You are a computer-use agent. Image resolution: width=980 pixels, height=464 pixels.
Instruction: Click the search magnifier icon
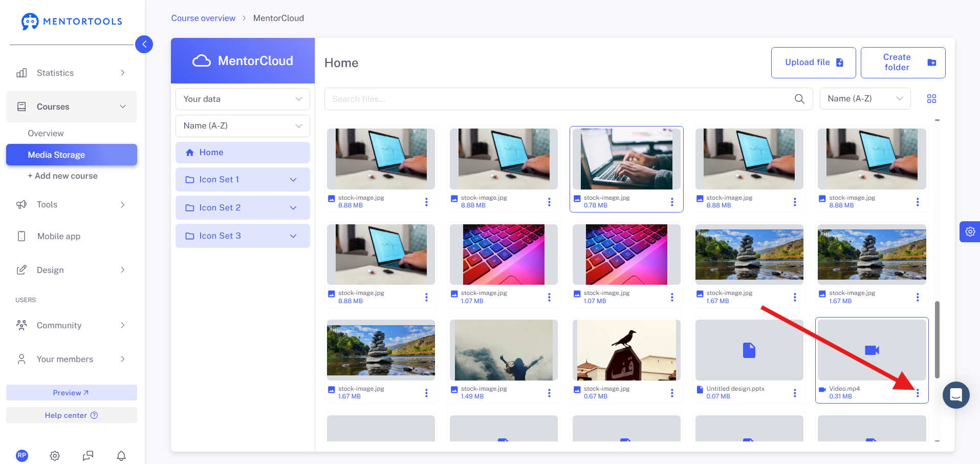pos(799,99)
